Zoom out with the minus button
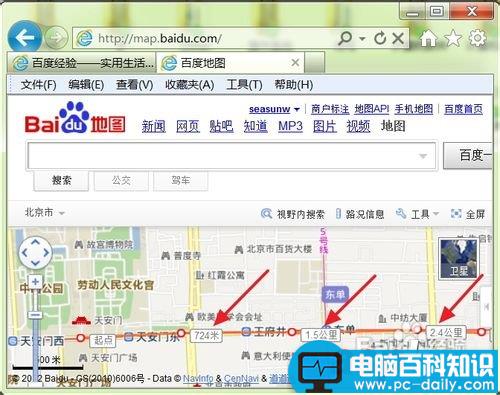 35,315
